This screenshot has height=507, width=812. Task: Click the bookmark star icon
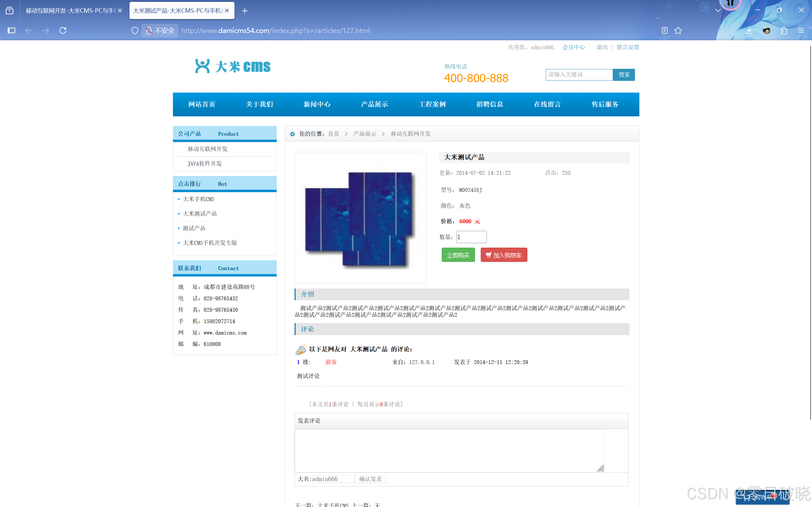(678, 30)
